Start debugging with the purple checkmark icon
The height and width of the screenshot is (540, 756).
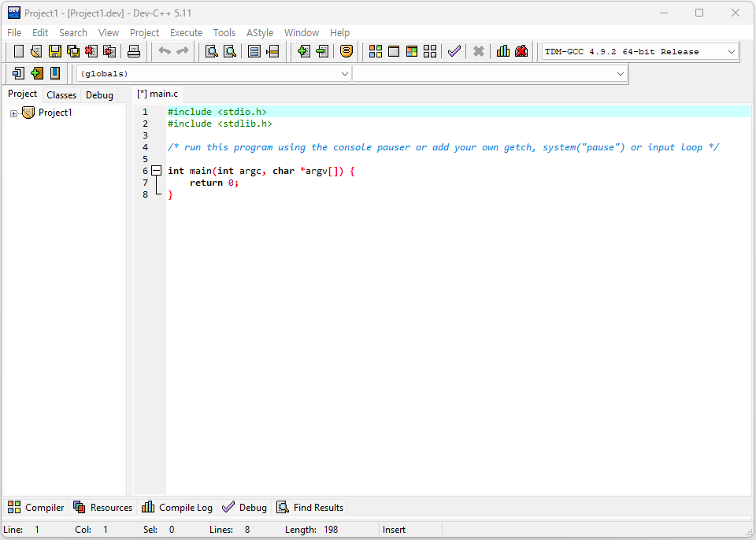(x=454, y=51)
